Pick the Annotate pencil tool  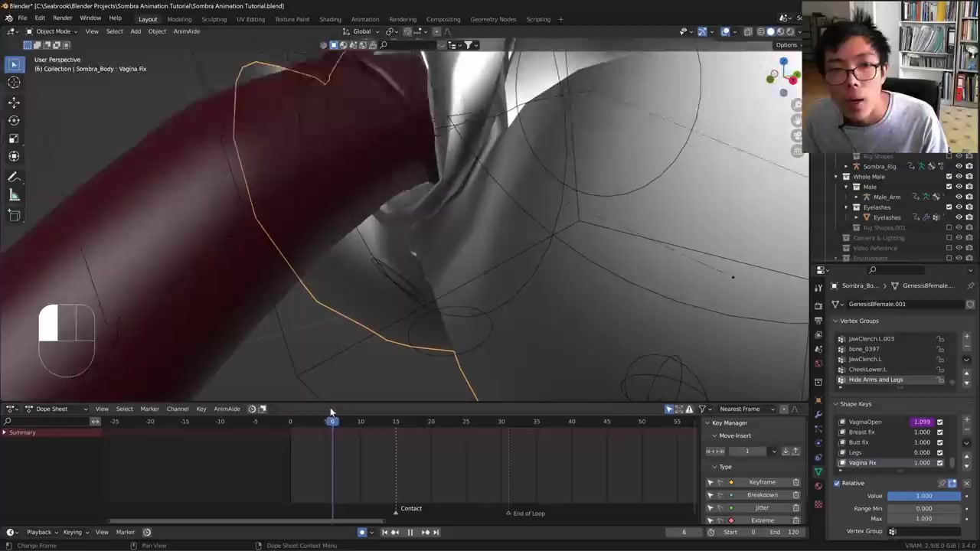[x=14, y=177]
